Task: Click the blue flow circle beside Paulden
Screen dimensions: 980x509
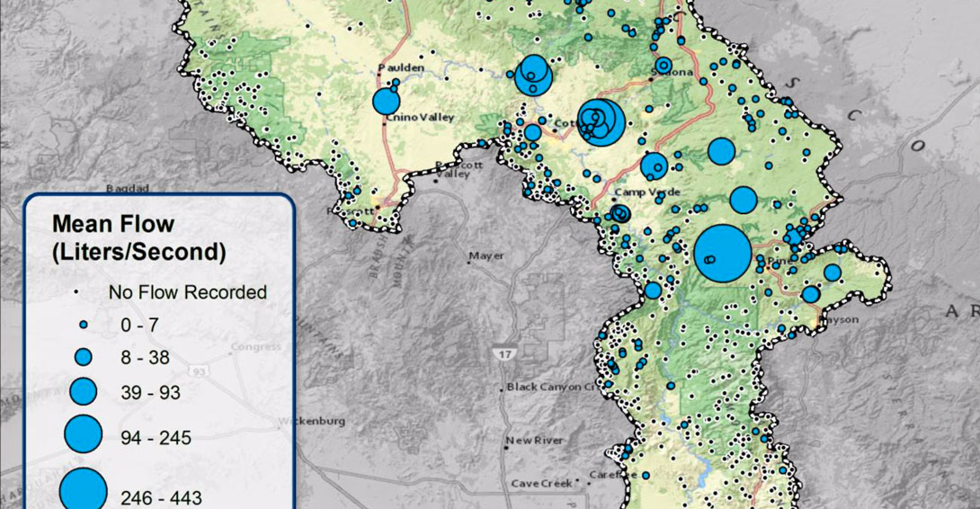Action: pos(387,101)
